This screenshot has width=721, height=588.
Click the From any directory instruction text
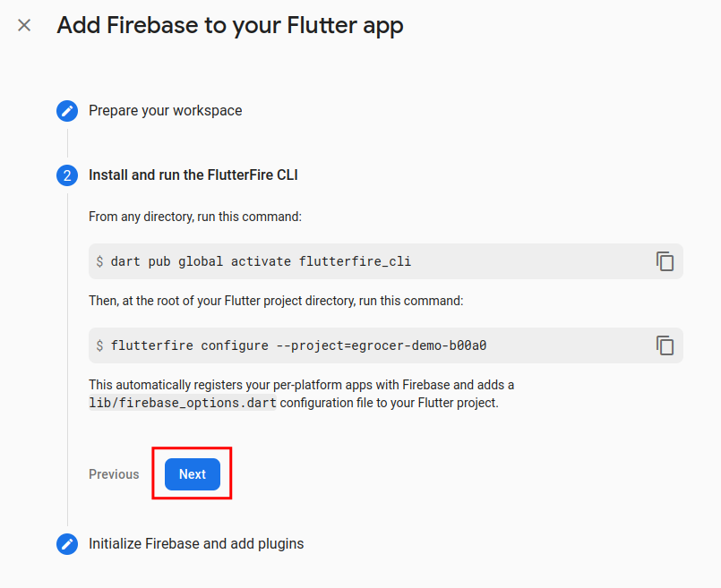click(x=195, y=217)
